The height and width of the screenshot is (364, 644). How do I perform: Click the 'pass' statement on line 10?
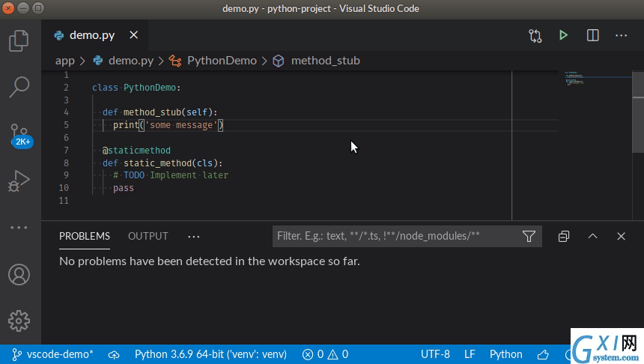pyautogui.click(x=124, y=188)
